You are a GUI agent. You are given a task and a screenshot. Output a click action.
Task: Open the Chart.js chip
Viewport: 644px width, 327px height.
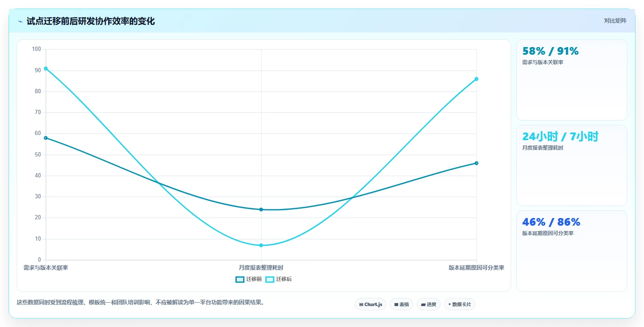[x=371, y=304]
